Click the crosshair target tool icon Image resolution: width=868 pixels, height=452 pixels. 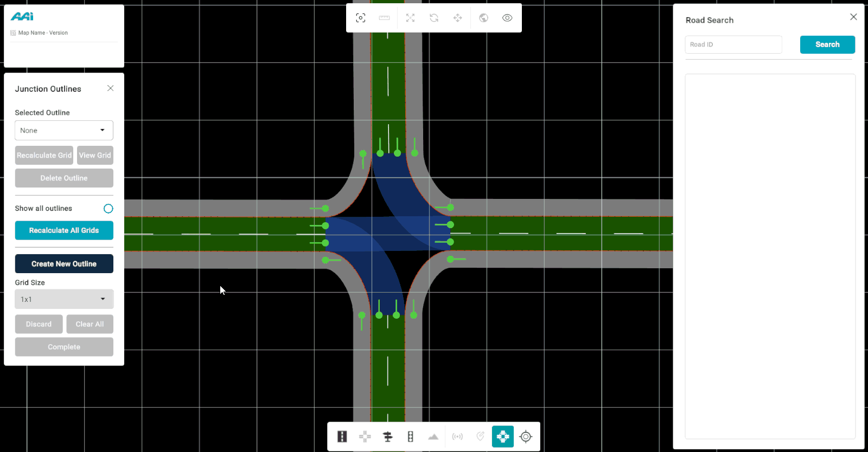pos(526,436)
